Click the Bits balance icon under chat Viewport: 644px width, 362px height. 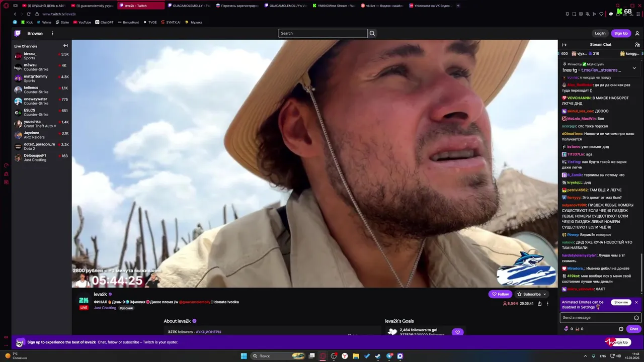[x=566, y=329]
